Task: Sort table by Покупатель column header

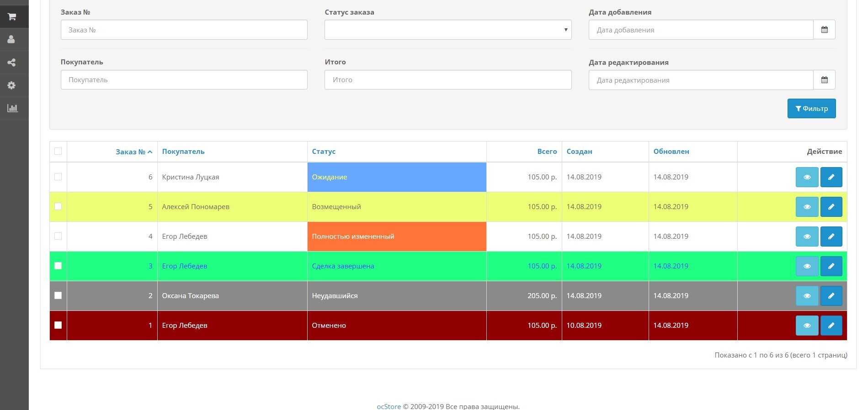Action: (183, 152)
